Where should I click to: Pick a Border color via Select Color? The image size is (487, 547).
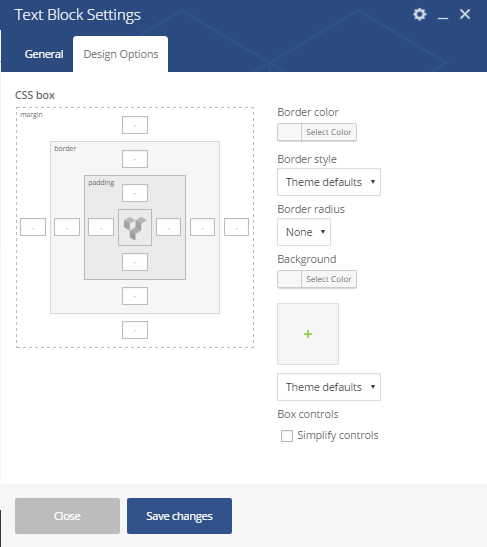click(317, 132)
